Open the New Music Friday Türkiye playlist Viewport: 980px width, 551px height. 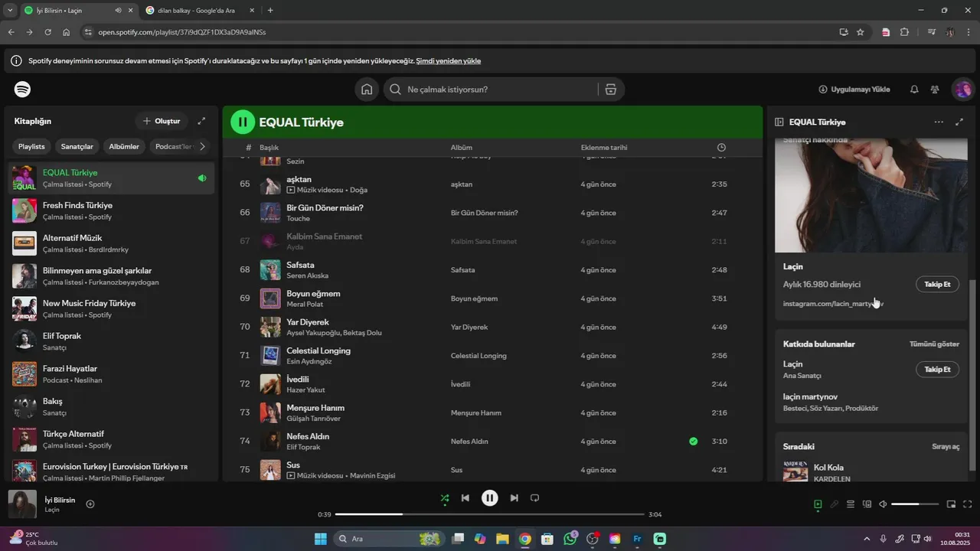[x=112, y=308]
